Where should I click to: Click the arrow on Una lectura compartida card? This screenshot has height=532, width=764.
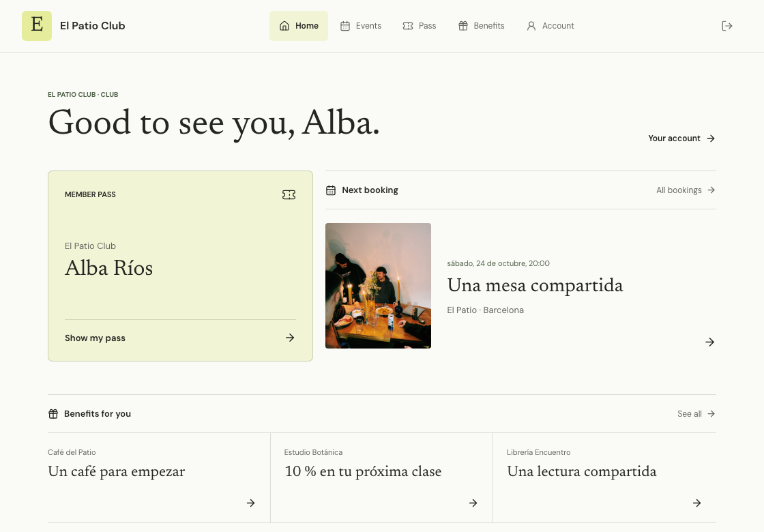click(696, 503)
